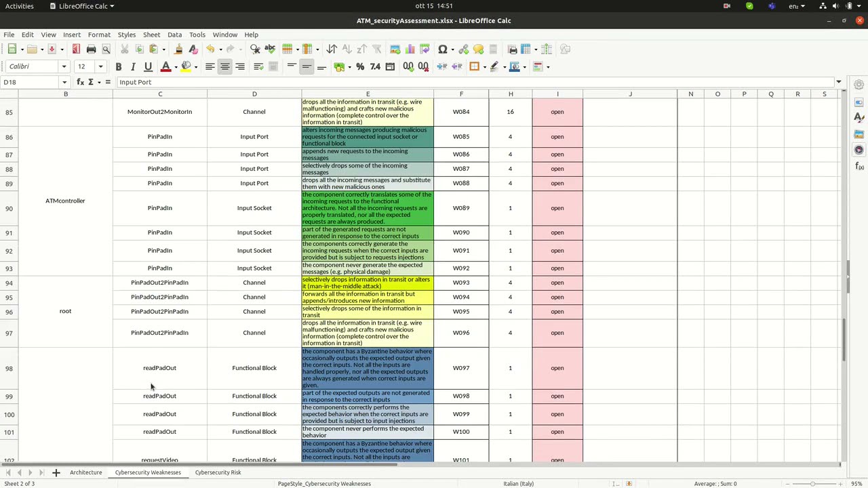Add a new sheet with plus button
Image resolution: width=868 pixels, height=488 pixels.
tap(56, 472)
